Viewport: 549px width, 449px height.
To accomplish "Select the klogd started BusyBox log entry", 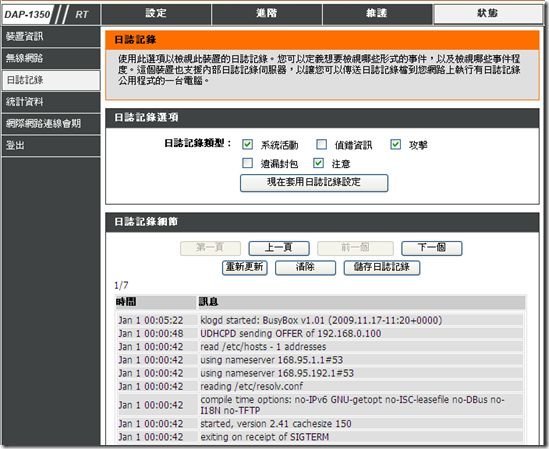I will 320,320.
